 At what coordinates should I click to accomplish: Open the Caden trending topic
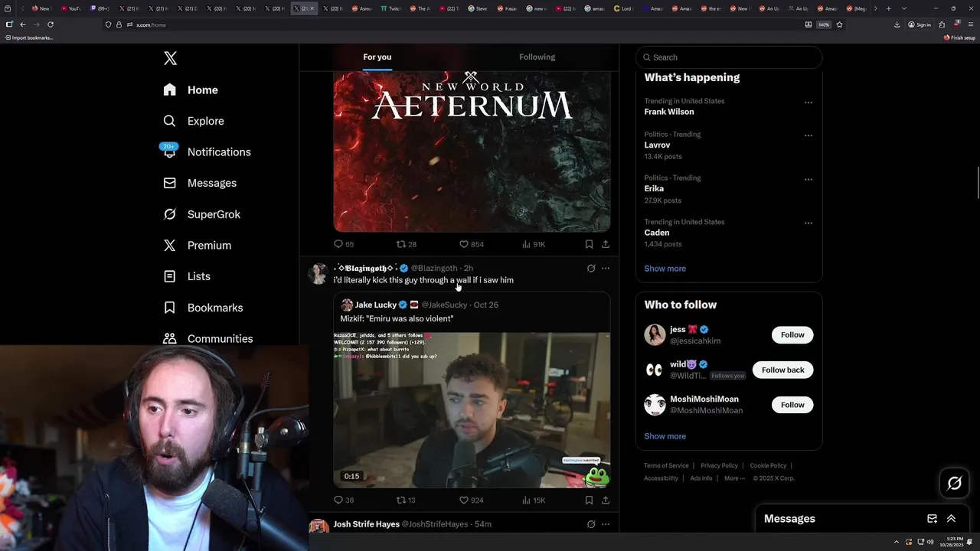(657, 233)
